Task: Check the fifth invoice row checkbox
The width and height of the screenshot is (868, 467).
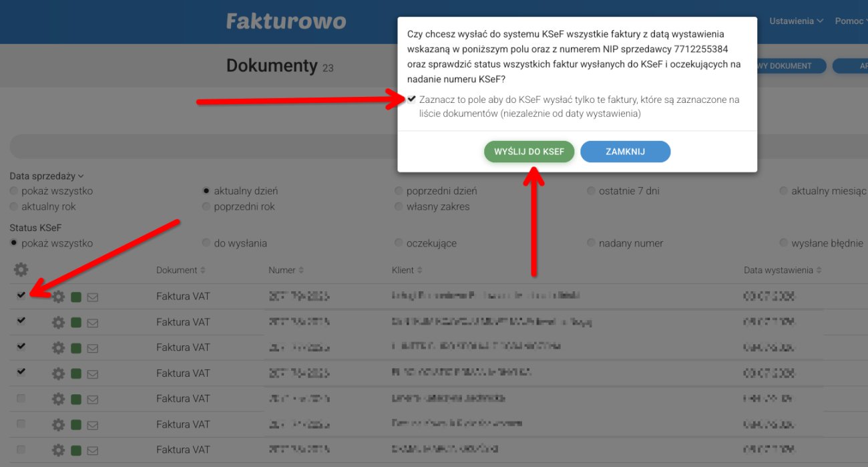Action: (21, 398)
